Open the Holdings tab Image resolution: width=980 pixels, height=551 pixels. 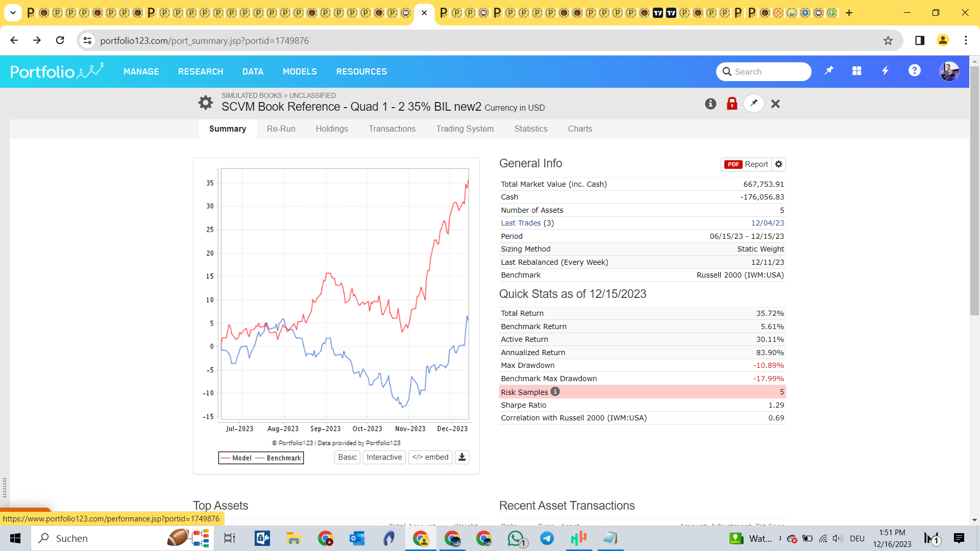(x=332, y=129)
